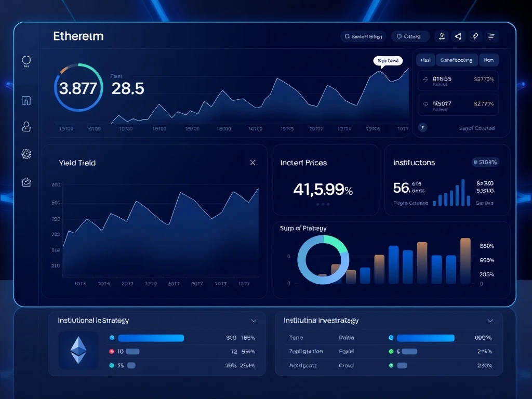Click the blue dot in Tane row
532x399 pixels.
tap(391, 338)
